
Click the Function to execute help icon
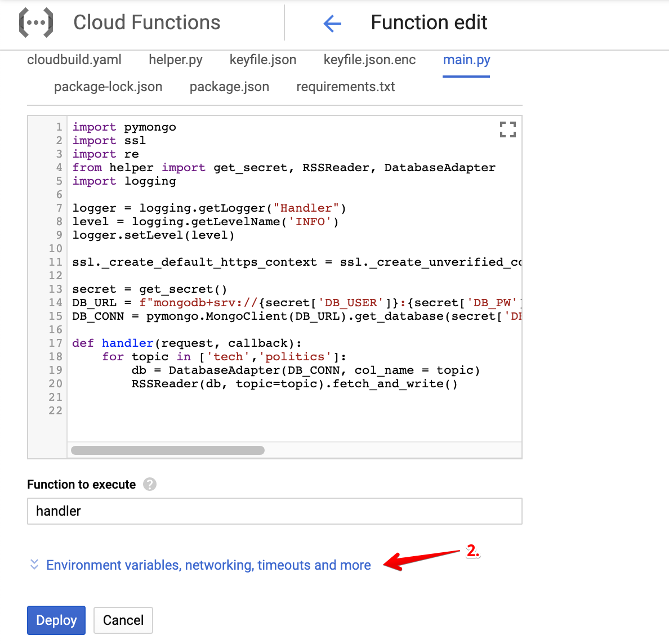pyautogui.click(x=149, y=485)
